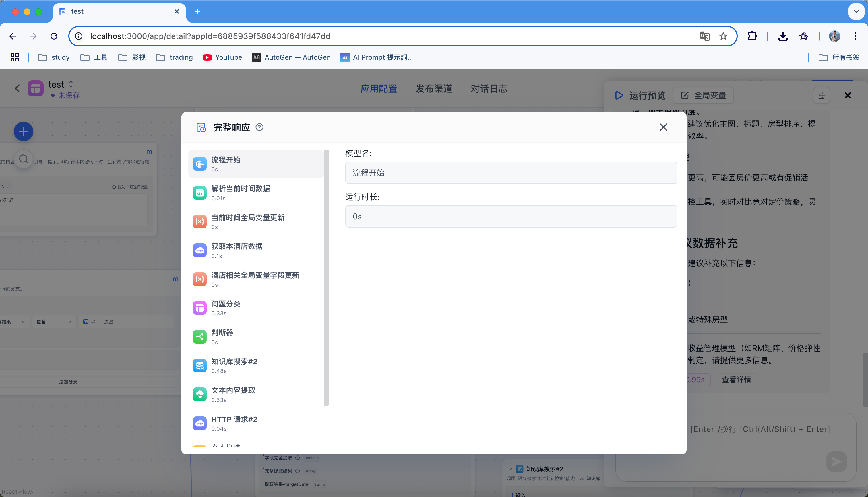This screenshot has height=497, width=868.
Task: Click the 运行时长 field showing 0s
Action: coord(511,216)
